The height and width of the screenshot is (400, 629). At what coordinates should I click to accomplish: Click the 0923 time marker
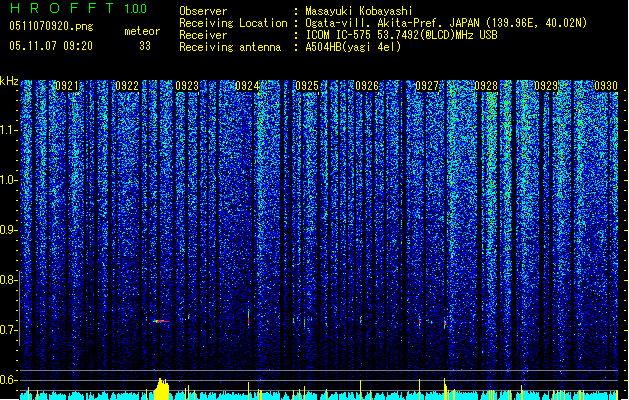pos(187,86)
